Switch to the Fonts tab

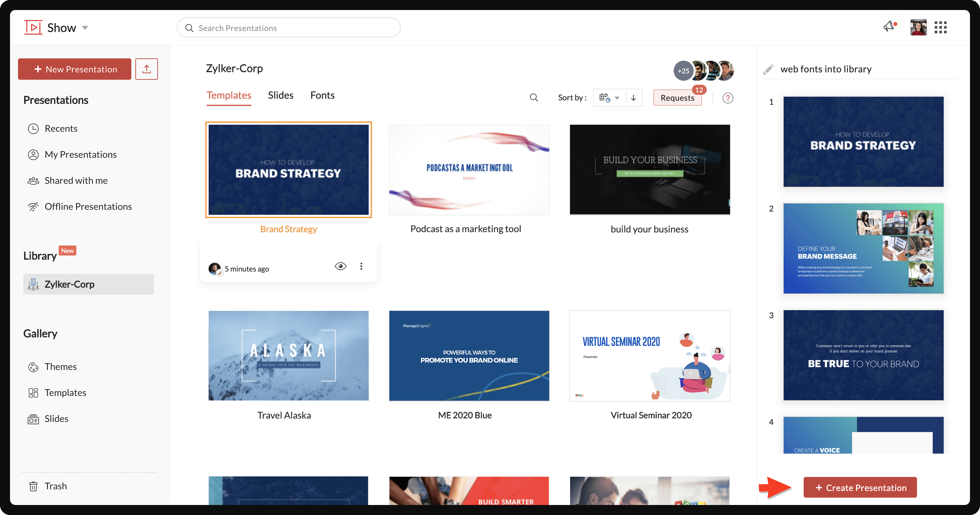(322, 95)
